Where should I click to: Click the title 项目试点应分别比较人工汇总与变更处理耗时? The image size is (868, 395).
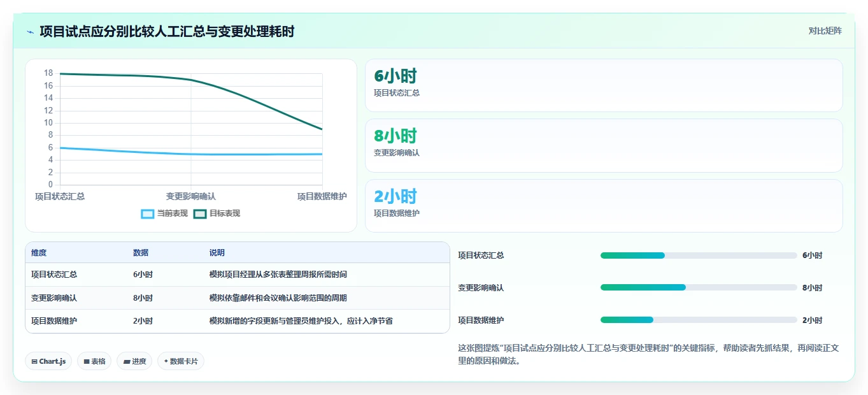point(167,31)
